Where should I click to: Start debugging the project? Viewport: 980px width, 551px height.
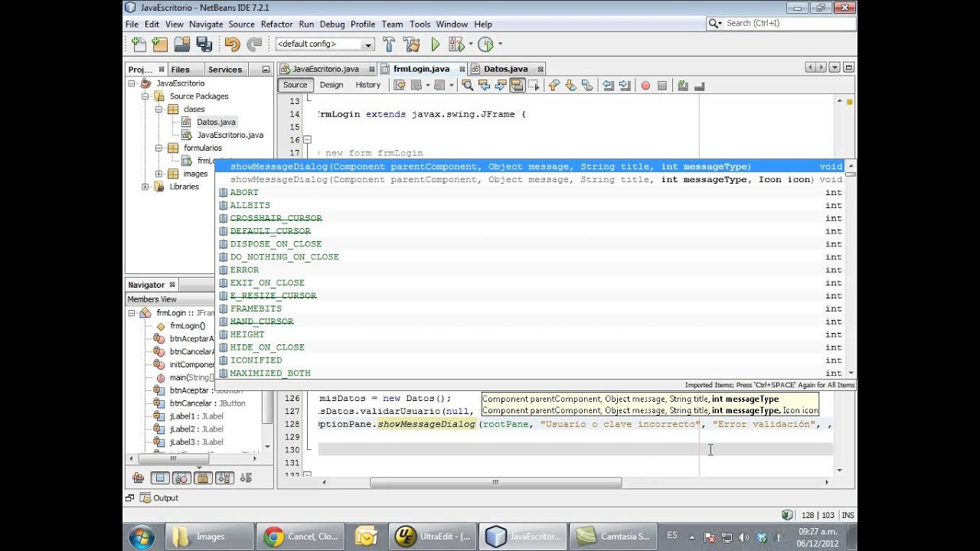coord(457,44)
